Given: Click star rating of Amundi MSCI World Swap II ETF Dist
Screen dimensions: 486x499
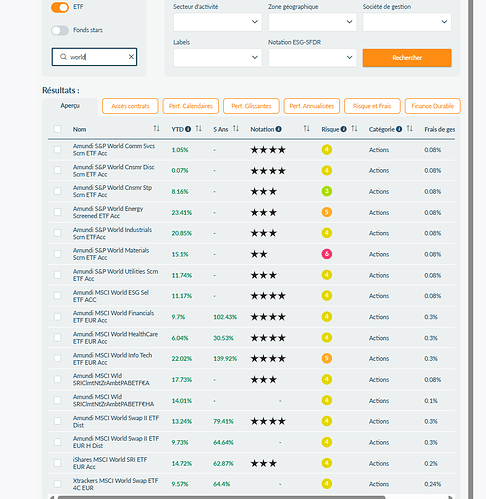Looking at the screenshot, I should click(x=268, y=421).
